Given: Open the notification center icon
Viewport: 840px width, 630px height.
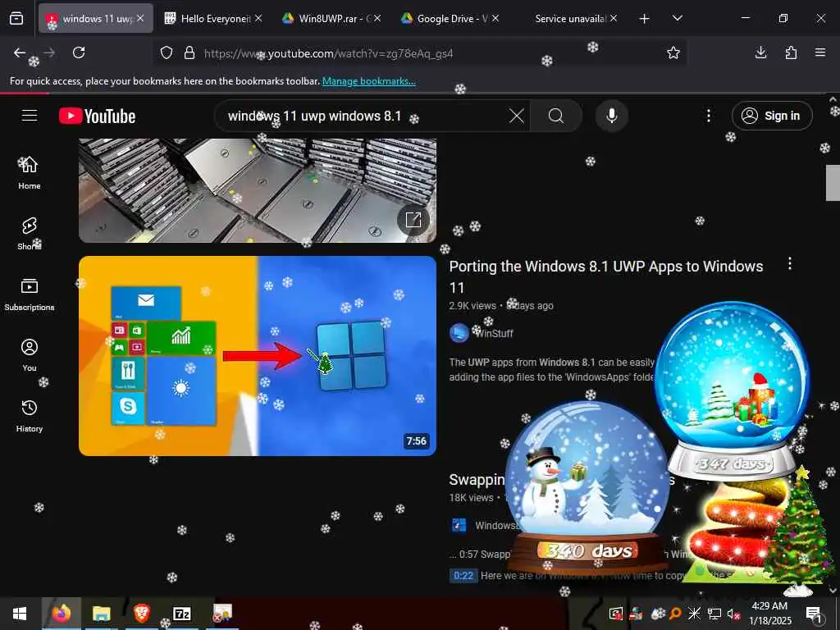Looking at the screenshot, I should point(814,614).
